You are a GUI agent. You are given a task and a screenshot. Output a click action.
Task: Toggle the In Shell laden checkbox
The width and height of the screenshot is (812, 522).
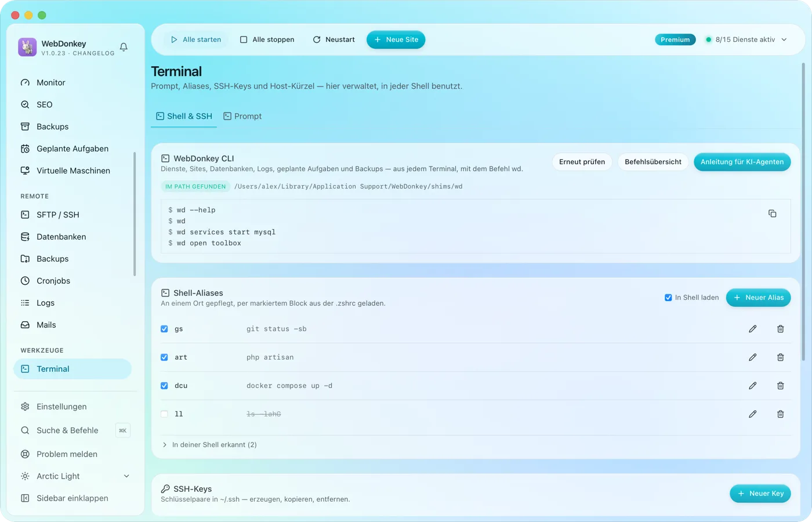click(x=668, y=298)
